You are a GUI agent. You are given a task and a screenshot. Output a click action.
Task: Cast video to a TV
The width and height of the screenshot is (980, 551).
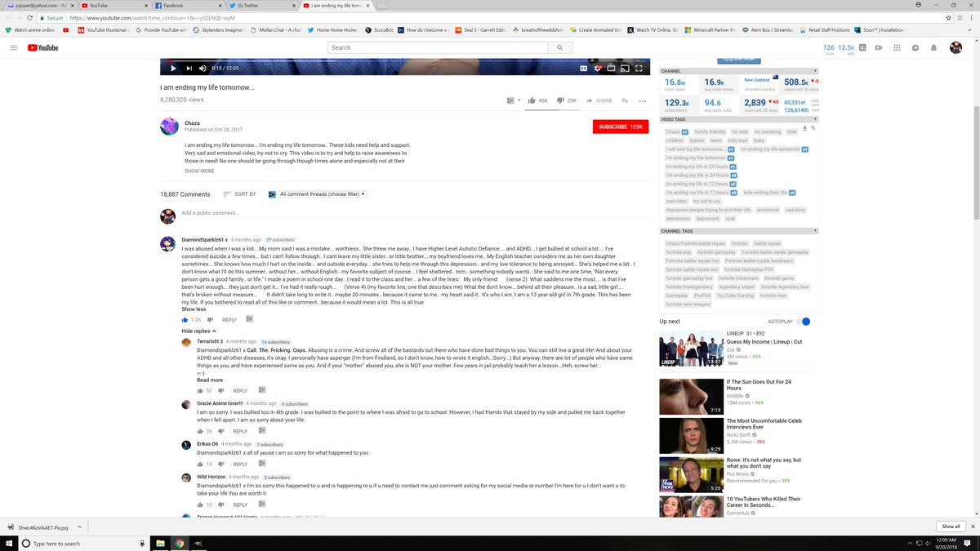coord(625,69)
